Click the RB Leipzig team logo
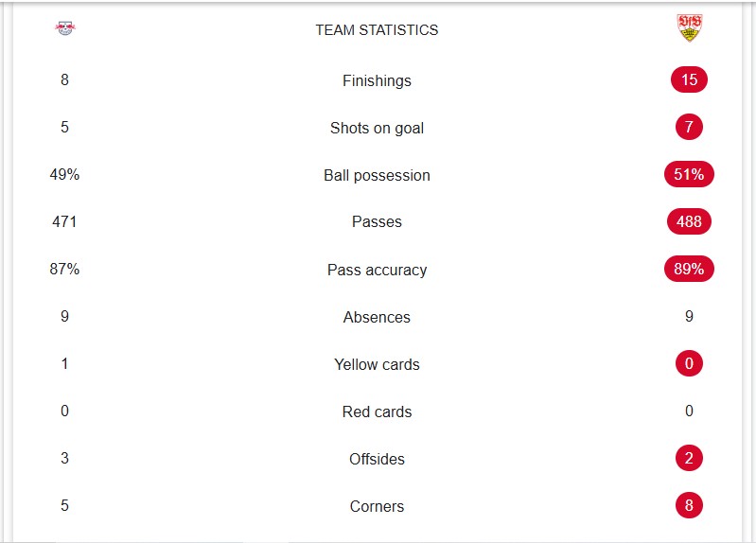756x543 pixels. coord(64,28)
